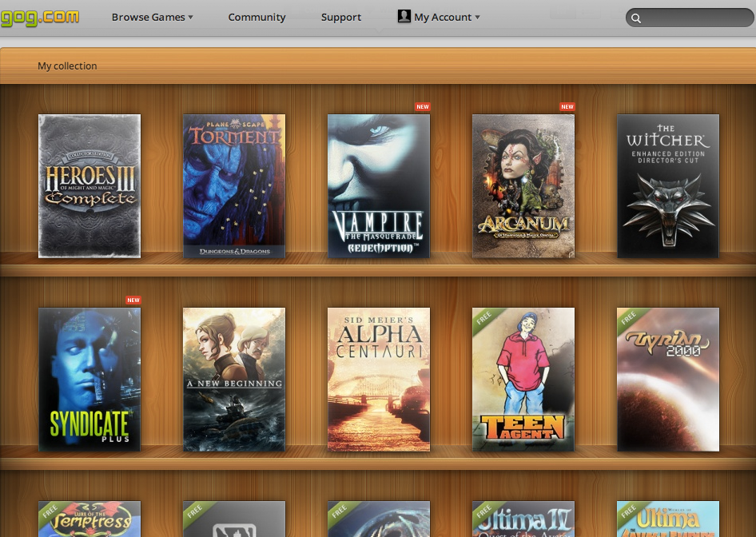Open the Teen Agent game cover
The width and height of the screenshot is (756, 537).
click(523, 380)
